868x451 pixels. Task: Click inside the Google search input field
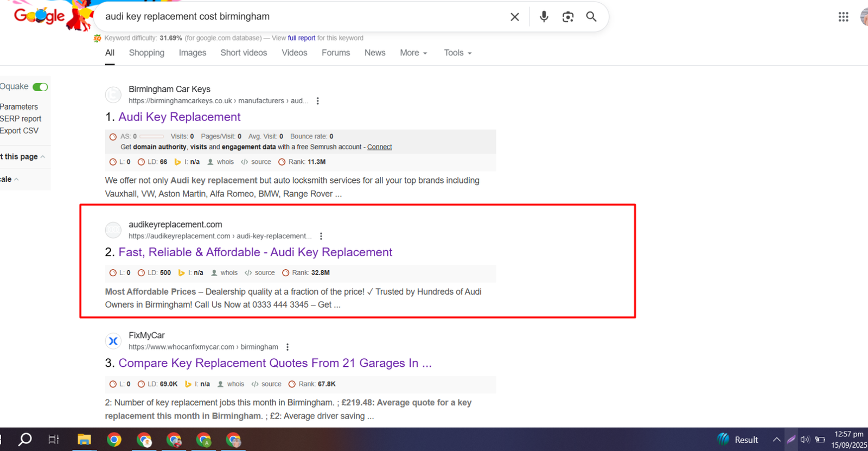click(298, 17)
